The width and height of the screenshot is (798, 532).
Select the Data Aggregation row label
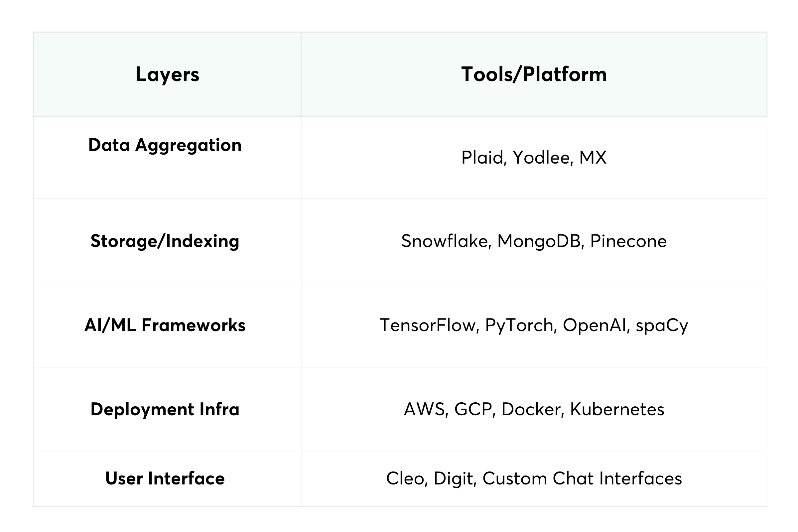165,145
